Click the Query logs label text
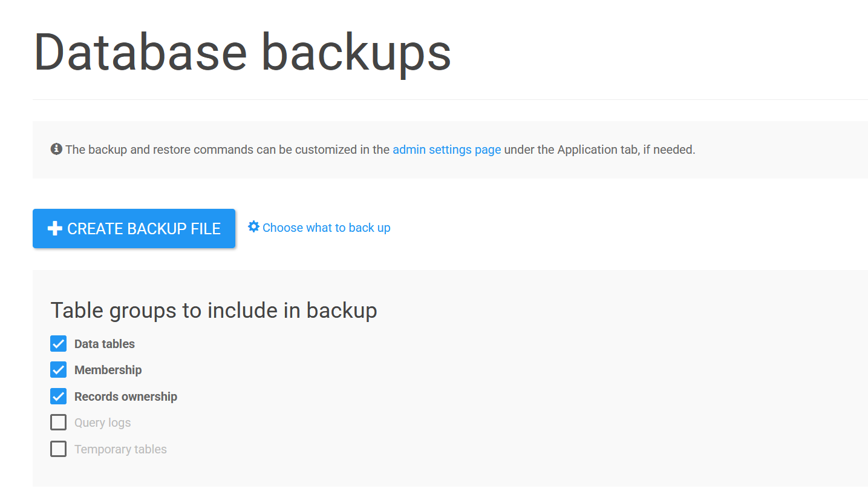The image size is (868, 500). pos(102,422)
